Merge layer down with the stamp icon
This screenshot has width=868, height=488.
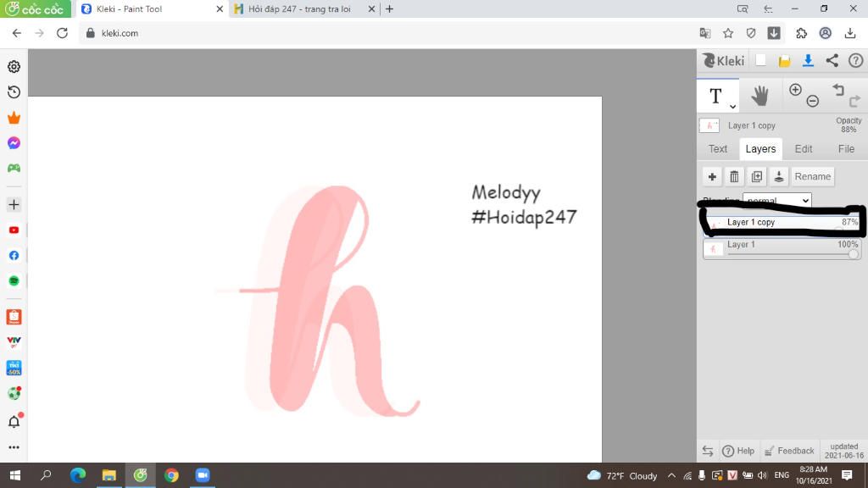point(779,176)
